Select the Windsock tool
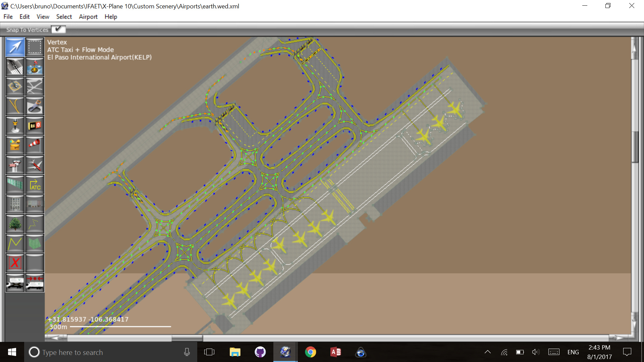Viewport: 644px width, 362px height. (35, 145)
